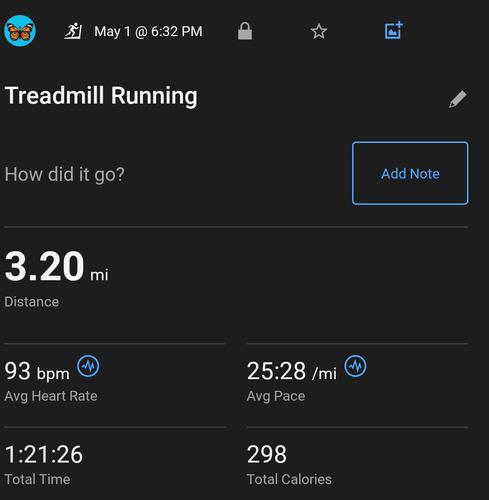Toggle the privacy padlock icon
The image size is (489, 500).
[245, 31]
